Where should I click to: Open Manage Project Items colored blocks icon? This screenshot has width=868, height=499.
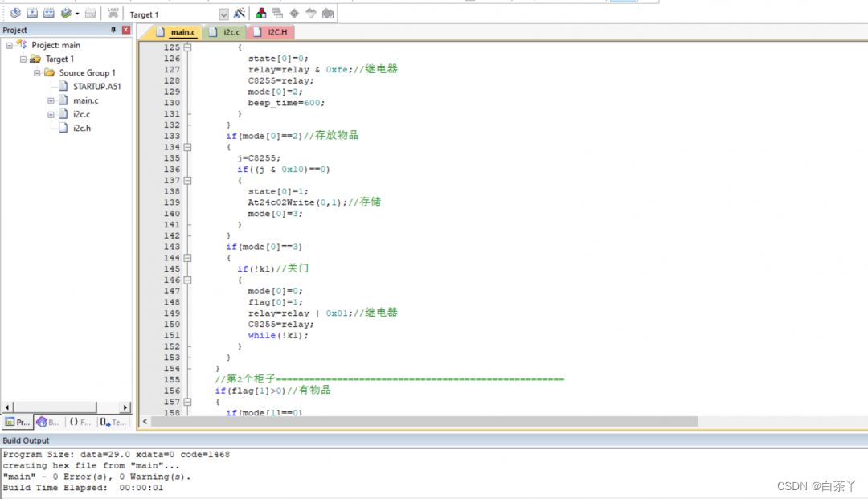click(261, 14)
